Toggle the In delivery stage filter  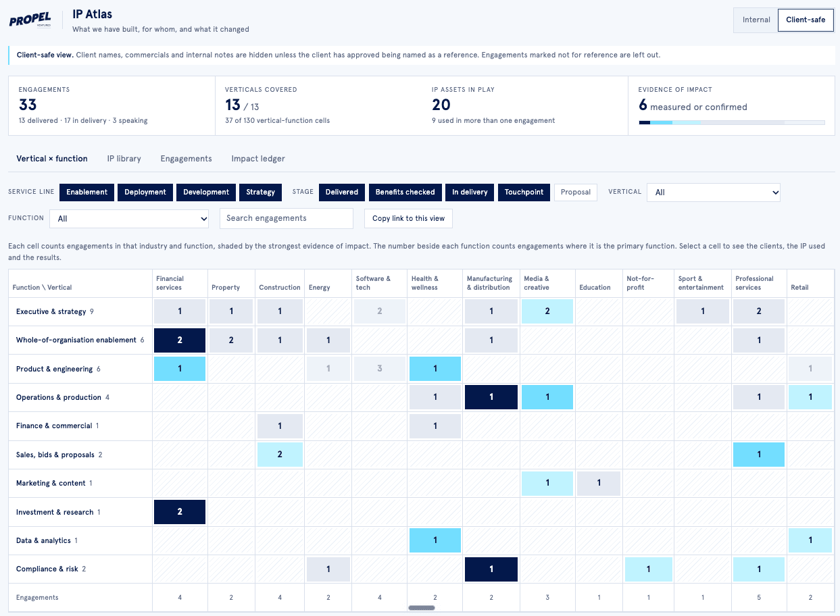pos(470,192)
